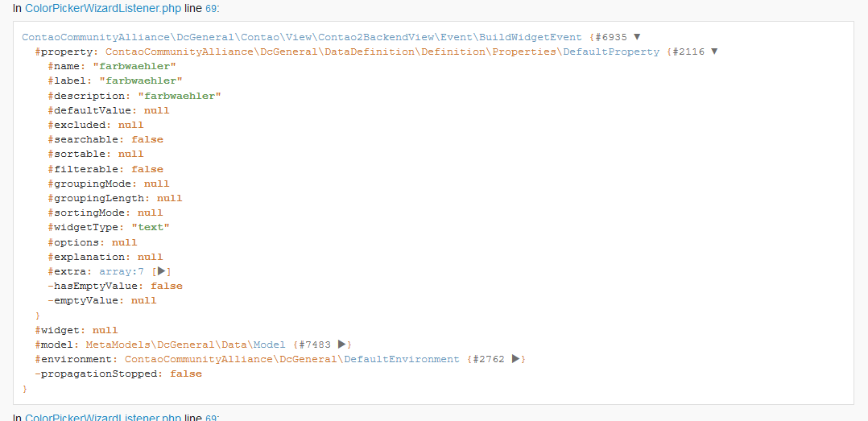Expand the DefaultEnvironment #2762 object arrow

[515, 359]
